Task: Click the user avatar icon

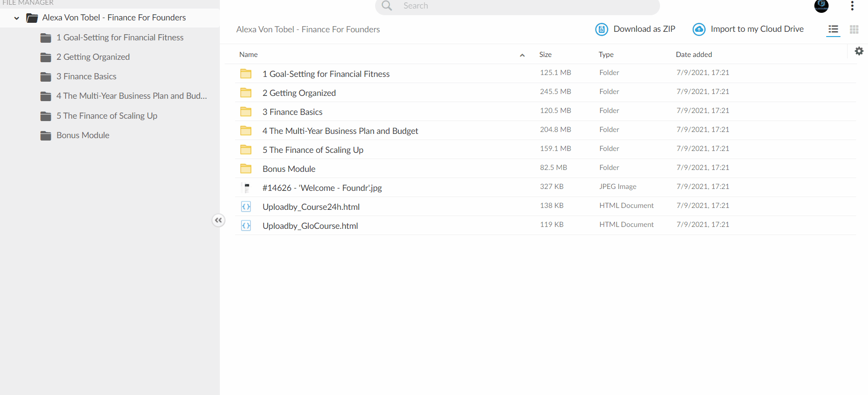Action: click(x=821, y=6)
